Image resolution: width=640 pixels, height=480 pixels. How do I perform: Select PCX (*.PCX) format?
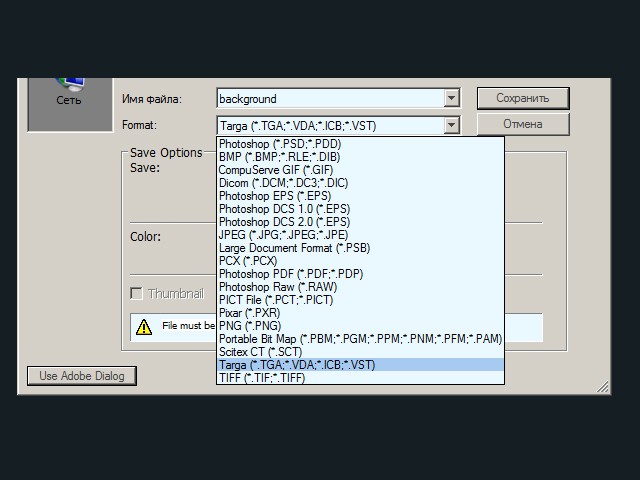pyautogui.click(x=360, y=261)
